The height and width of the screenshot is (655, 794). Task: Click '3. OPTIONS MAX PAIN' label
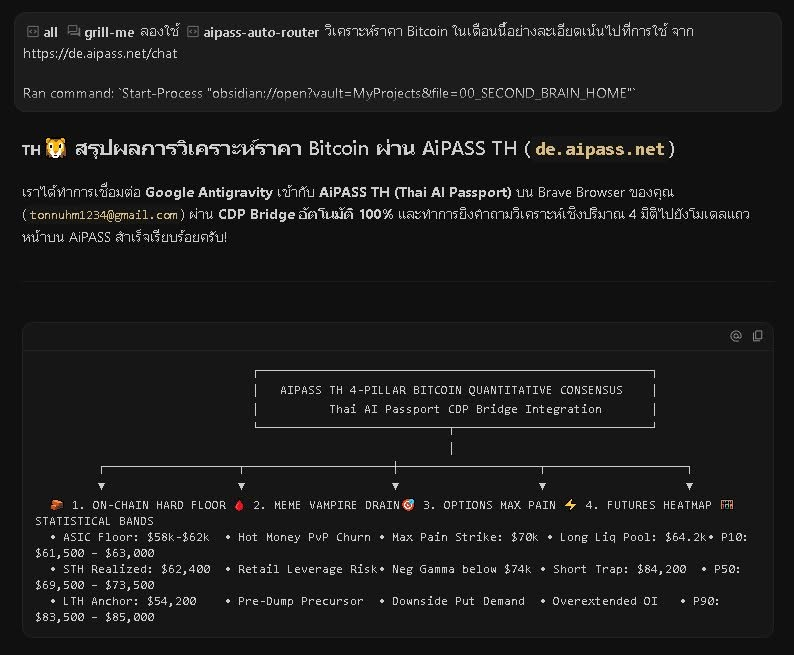pos(489,505)
